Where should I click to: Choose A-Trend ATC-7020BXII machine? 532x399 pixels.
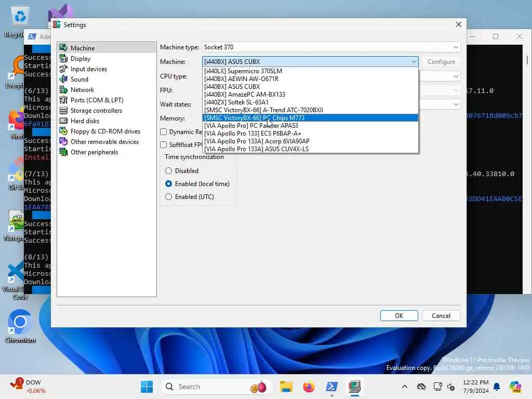tap(311, 110)
